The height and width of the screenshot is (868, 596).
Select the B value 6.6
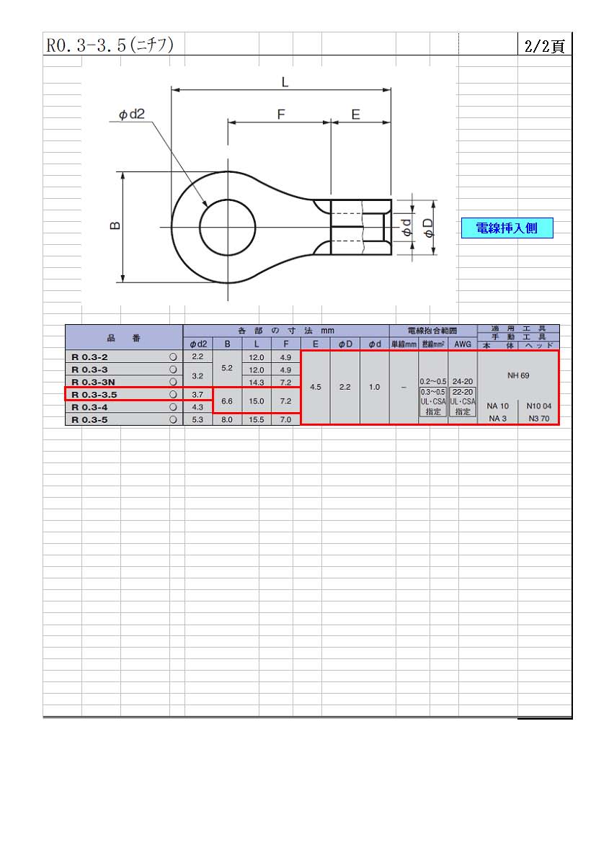click(227, 401)
